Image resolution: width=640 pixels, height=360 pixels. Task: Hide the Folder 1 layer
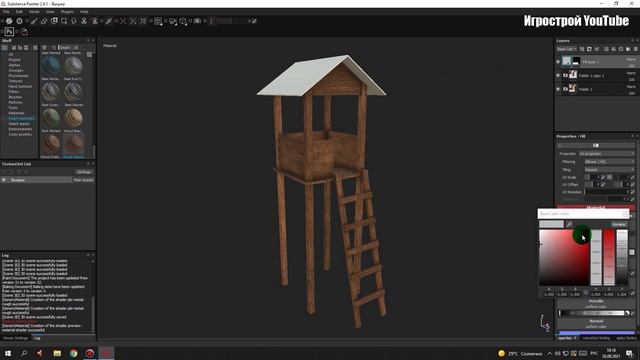click(x=558, y=89)
